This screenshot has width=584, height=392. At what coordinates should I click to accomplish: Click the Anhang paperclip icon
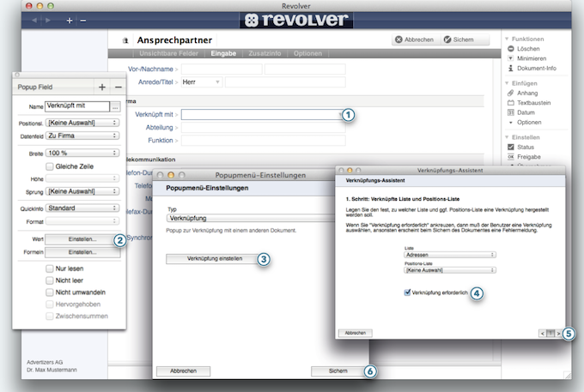coord(510,93)
